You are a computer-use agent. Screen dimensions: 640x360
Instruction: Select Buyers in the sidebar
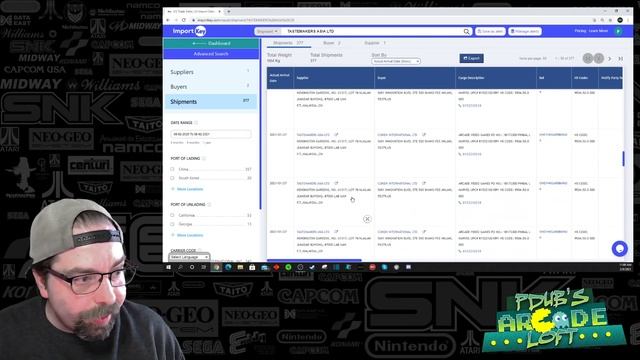tap(211, 87)
